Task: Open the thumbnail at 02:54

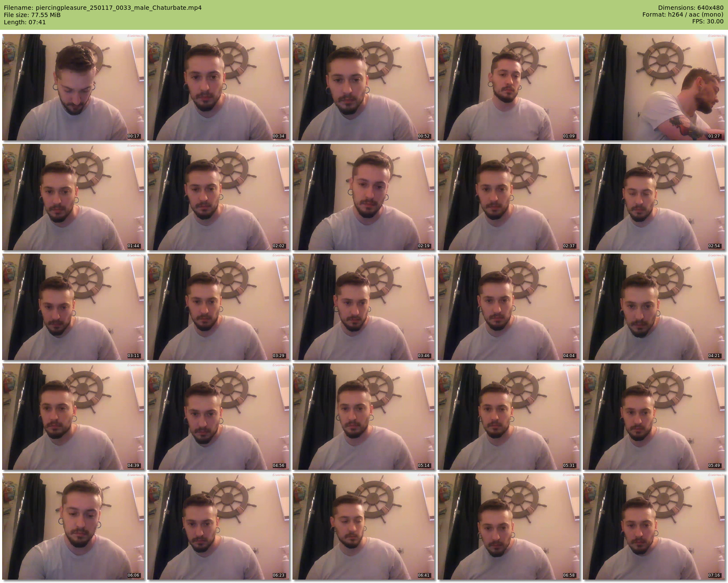Action: (654, 197)
